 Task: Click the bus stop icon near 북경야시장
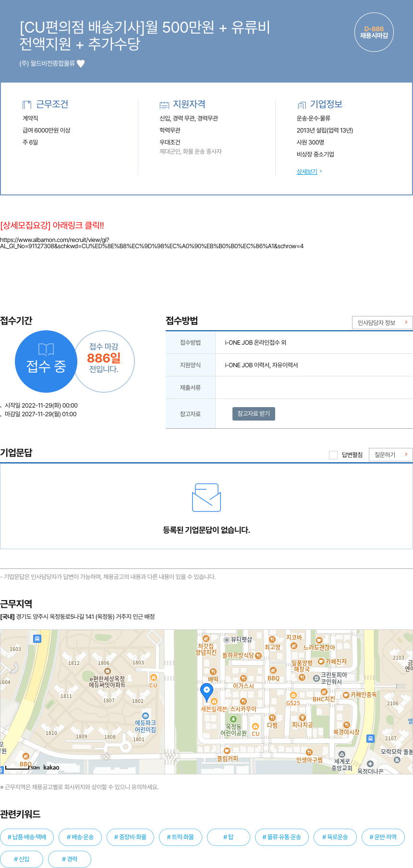point(370,738)
